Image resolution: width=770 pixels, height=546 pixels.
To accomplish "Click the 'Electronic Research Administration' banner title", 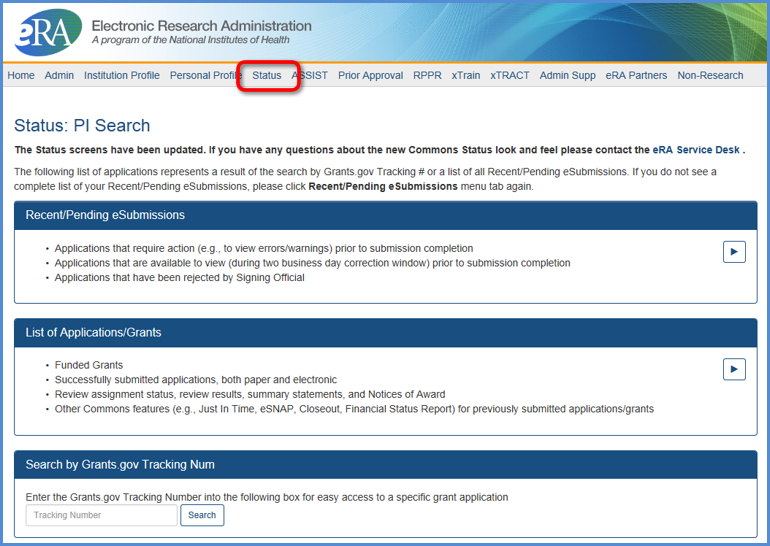I will tap(201, 26).
